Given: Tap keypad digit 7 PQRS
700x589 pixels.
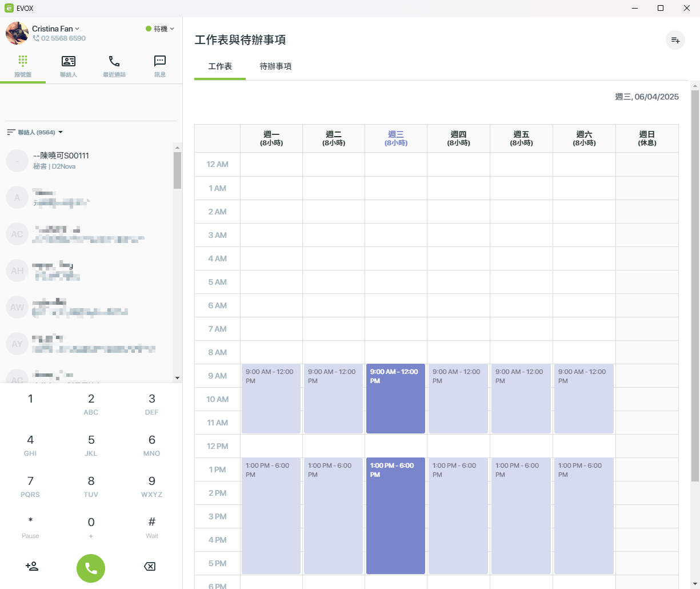Looking at the screenshot, I should click(30, 486).
